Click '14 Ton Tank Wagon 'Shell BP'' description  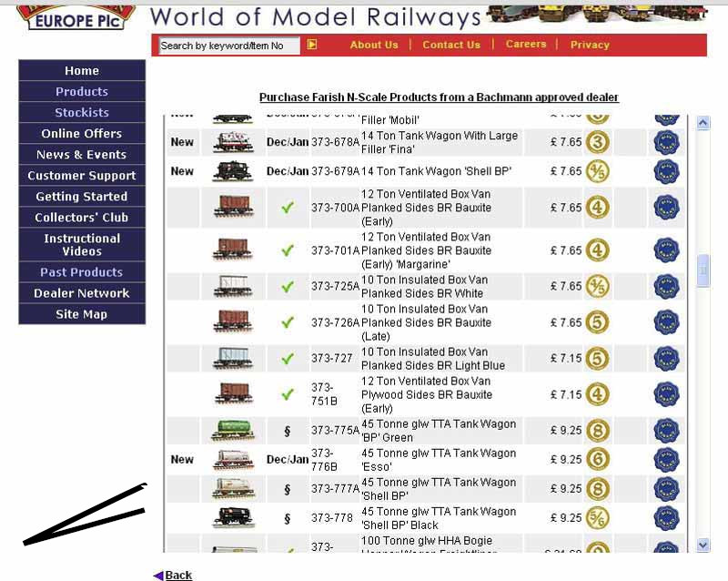pos(436,171)
